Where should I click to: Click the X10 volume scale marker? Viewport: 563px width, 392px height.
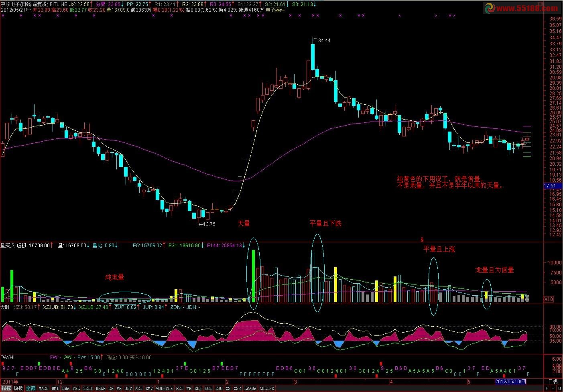pyautogui.click(x=548, y=299)
